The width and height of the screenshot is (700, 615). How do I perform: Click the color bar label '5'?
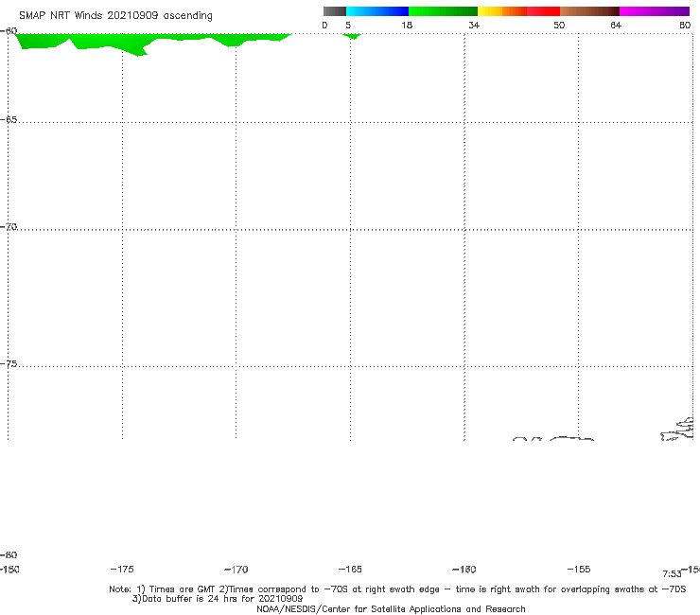[x=348, y=25]
